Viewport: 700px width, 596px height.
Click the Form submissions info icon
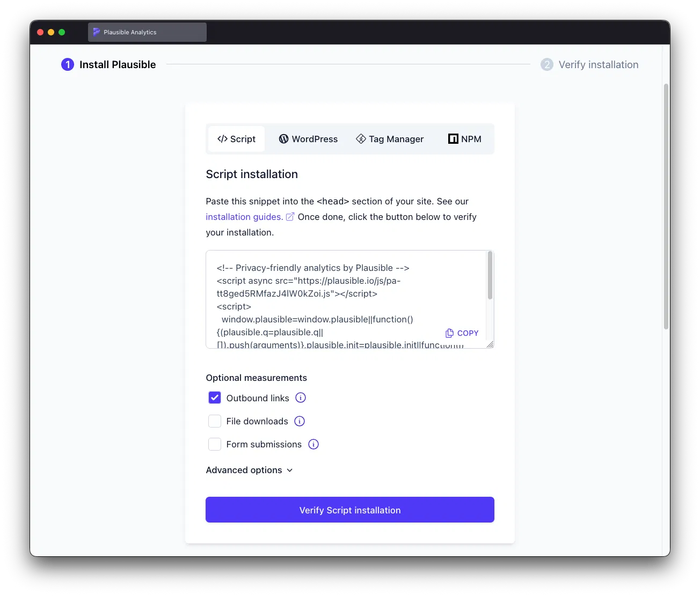(x=313, y=444)
